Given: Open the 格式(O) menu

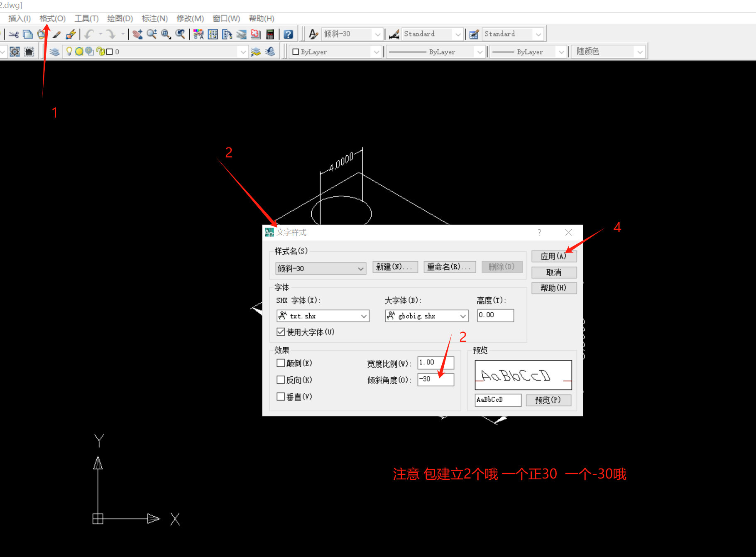Looking at the screenshot, I should point(52,19).
